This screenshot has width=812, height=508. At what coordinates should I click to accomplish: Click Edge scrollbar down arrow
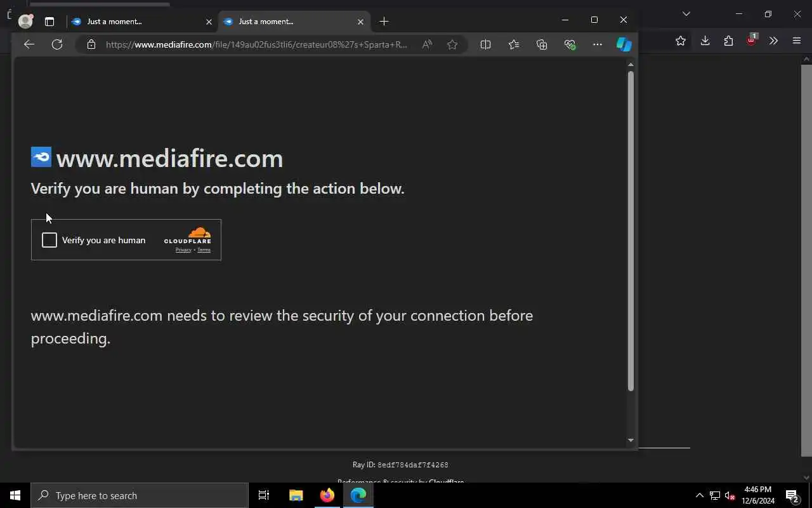click(631, 440)
